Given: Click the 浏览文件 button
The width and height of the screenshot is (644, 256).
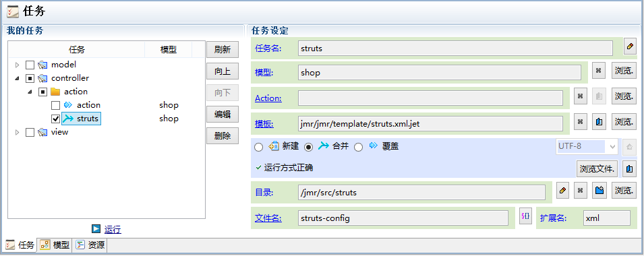Looking at the screenshot, I should 597,168.
